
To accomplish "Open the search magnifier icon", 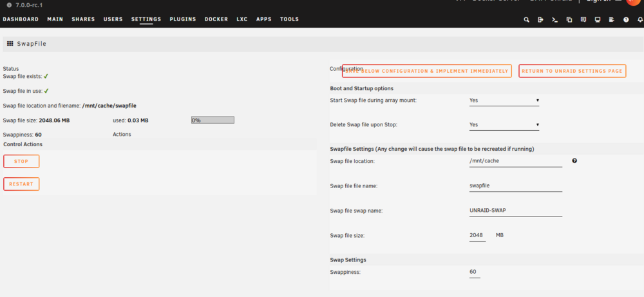I will point(526,19).
